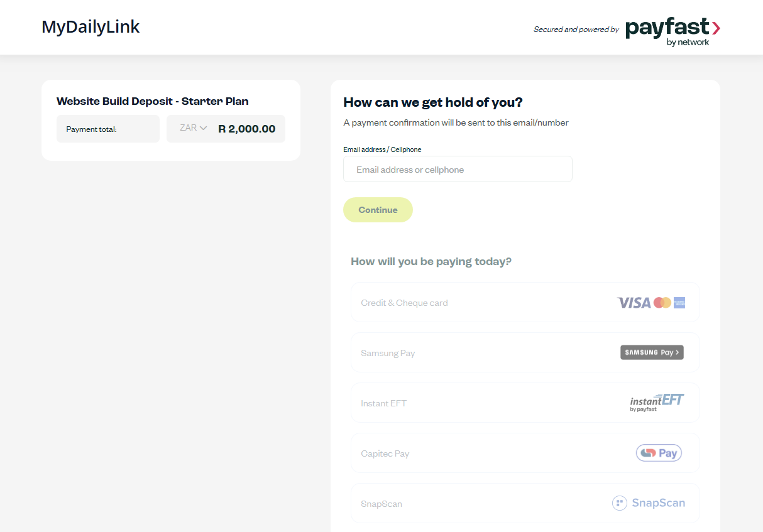
Task: Click the American Express logo icon
Action: coord(679,303)
